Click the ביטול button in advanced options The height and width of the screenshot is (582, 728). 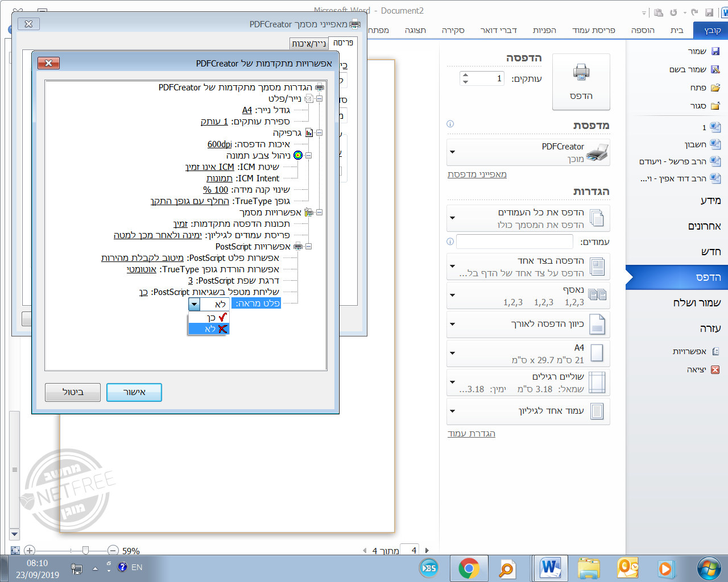tap(73, 392)
